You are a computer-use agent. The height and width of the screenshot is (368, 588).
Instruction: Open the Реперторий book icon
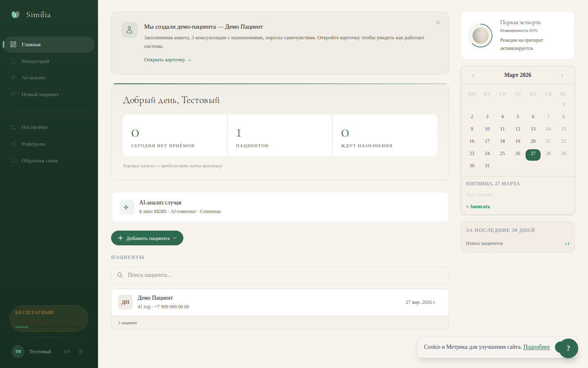(13, 61)
